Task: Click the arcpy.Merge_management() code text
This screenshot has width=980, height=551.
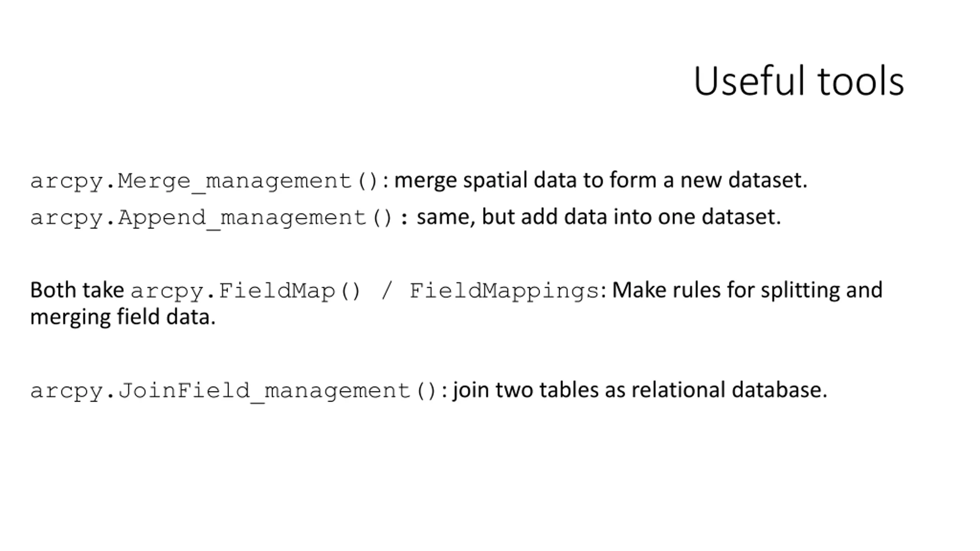Action: click(204, 181)
